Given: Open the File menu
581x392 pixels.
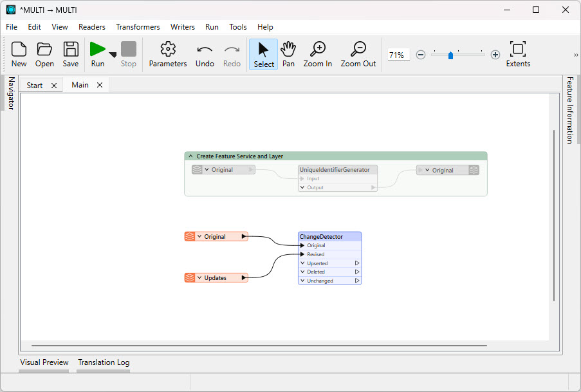Looking at the screenshot, I should 12,26.
